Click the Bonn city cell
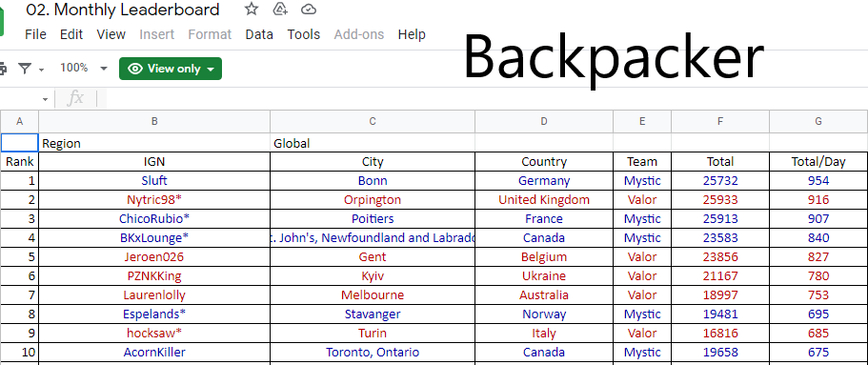Screen dimensions: 868x365 (x=373, y=180)
